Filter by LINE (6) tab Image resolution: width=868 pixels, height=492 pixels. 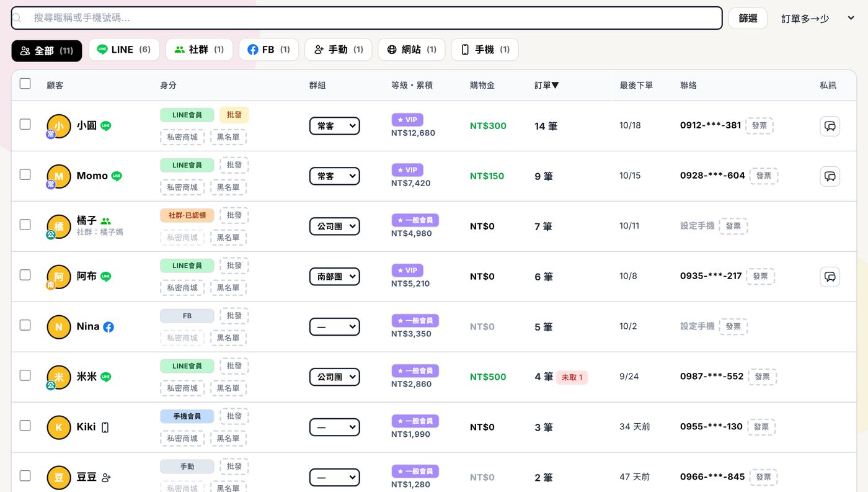click(124, 50)
